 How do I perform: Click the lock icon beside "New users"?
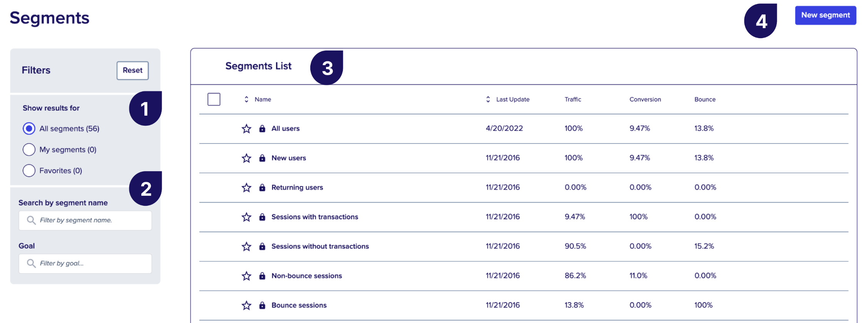point(262,158)
